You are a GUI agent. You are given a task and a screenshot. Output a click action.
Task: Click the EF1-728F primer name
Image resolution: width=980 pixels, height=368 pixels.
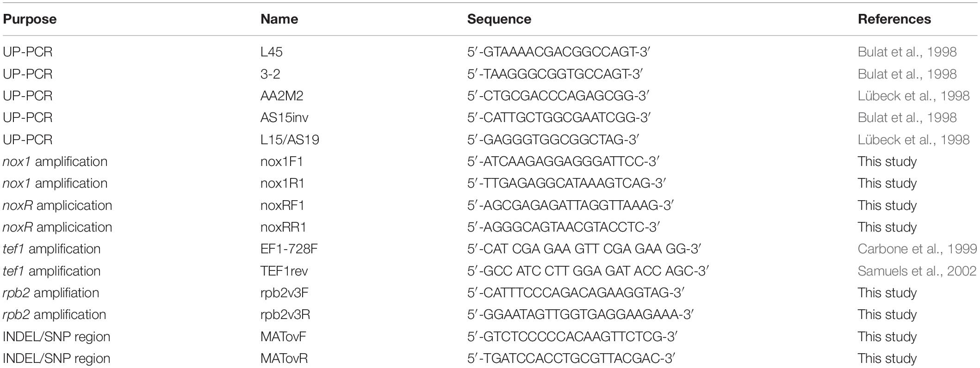289,249
